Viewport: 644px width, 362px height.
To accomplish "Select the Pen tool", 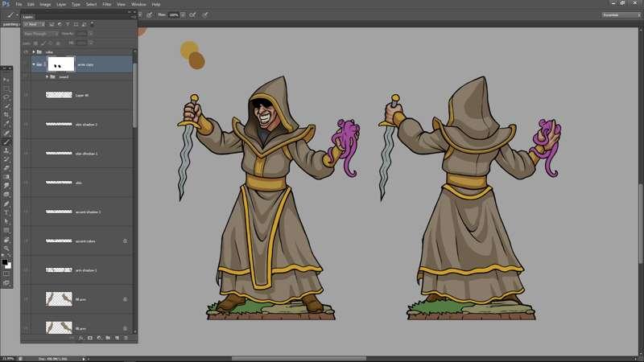I will tap(6, 204).
